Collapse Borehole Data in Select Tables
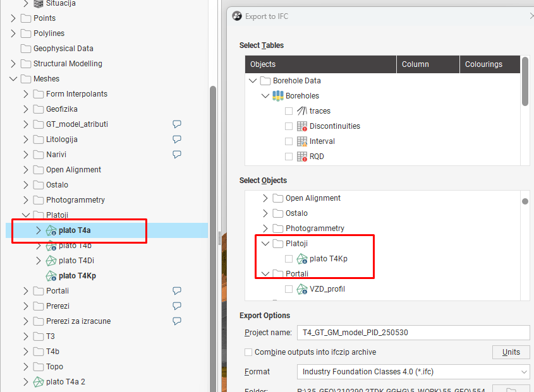Screen dimensions: 534x392 tap(253, 81)
